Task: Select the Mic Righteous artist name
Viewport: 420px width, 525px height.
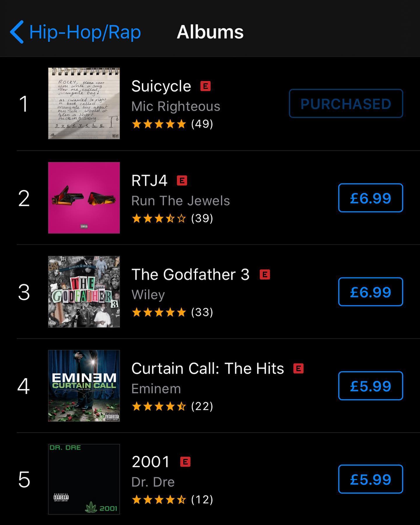Action: click(176, 106)
